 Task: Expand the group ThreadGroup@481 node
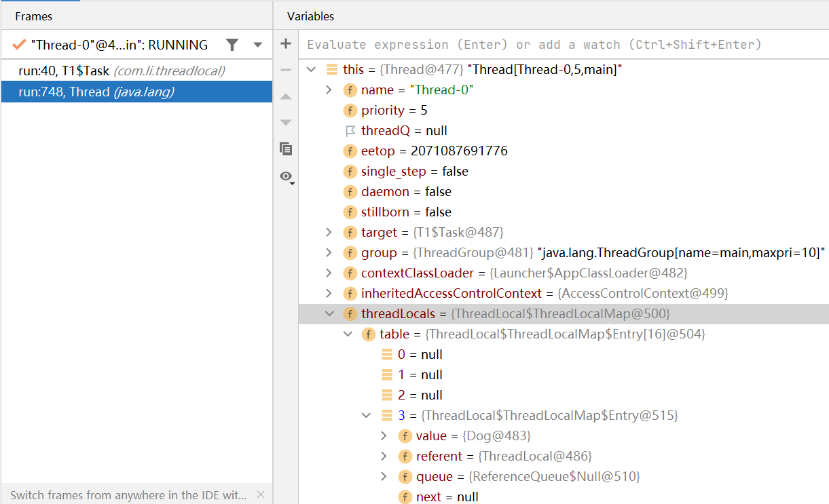coord(329,253)
